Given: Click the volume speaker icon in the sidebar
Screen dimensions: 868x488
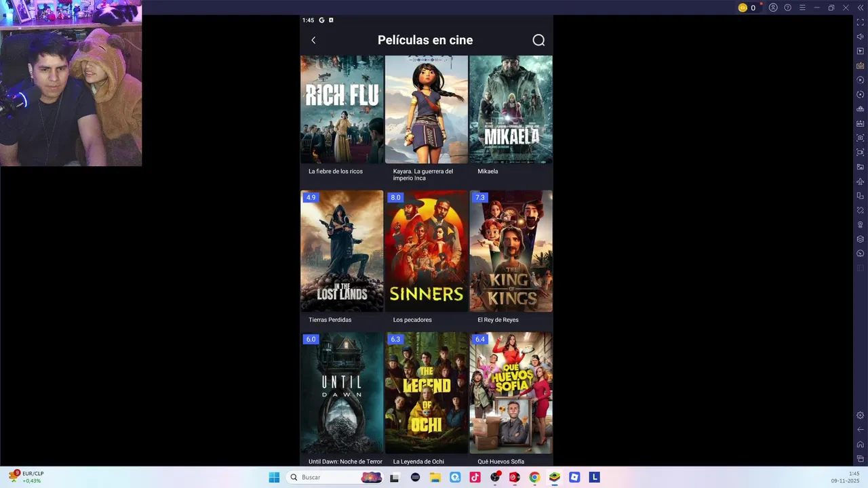Looking at the screenshot, I should (x=861, y=37).
